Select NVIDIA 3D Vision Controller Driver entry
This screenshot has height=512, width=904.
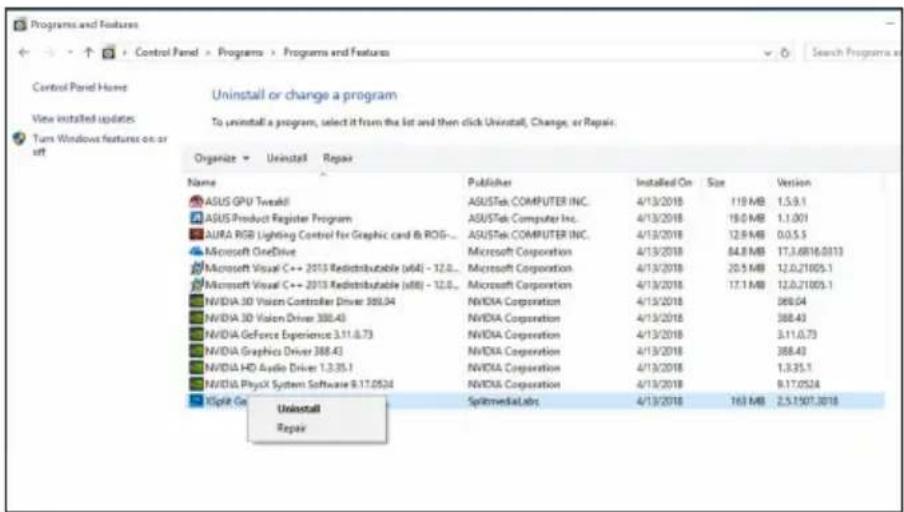coord(300,302)
